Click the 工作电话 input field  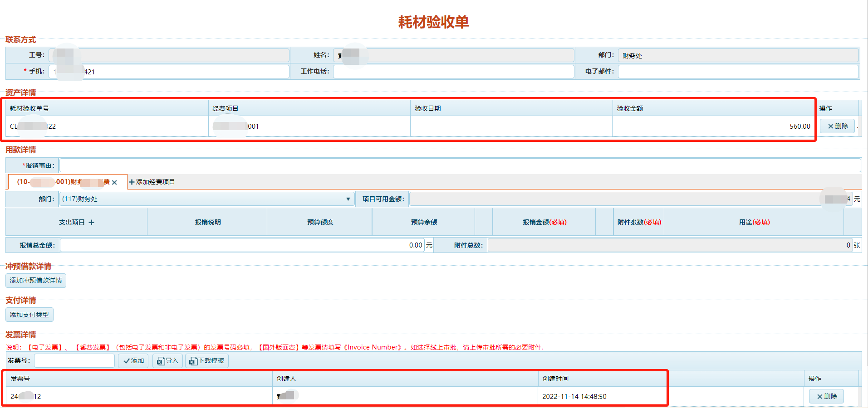[453, 72]
